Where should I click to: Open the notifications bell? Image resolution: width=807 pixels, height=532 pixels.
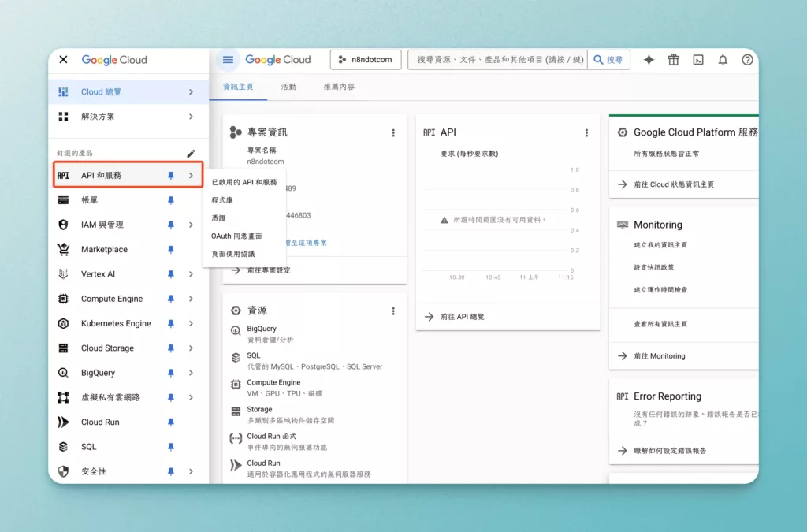[x=723, y=60]
